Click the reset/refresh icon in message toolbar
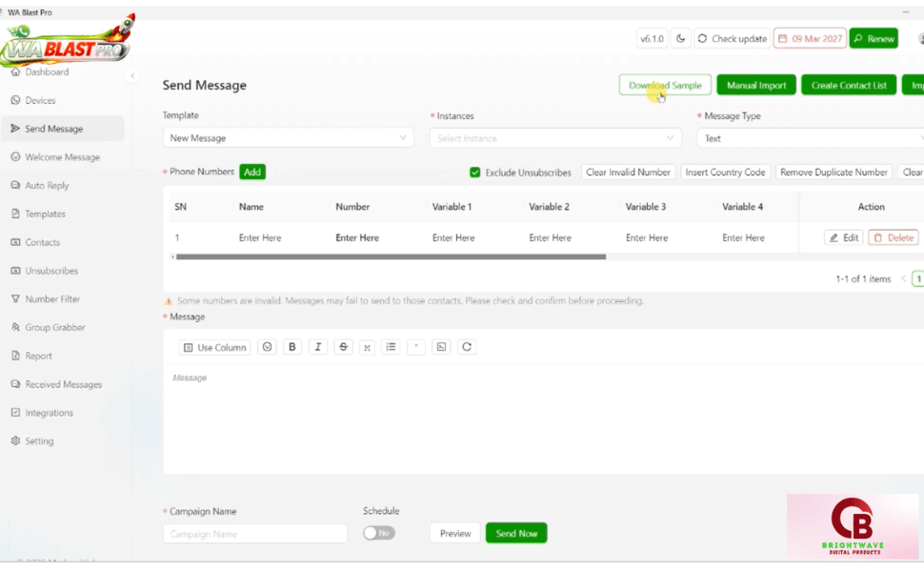This screenshot has width=924, height=572. click(x=467, y=347)
